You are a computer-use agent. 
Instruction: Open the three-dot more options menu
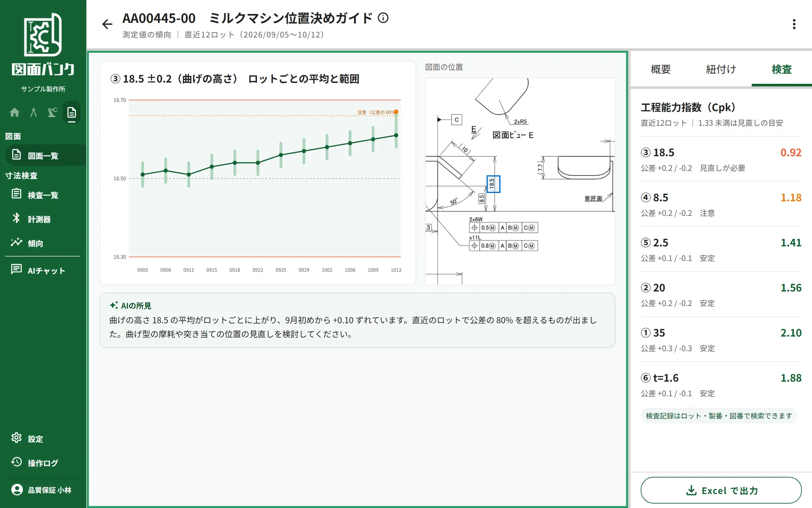[x=794, y=24]
